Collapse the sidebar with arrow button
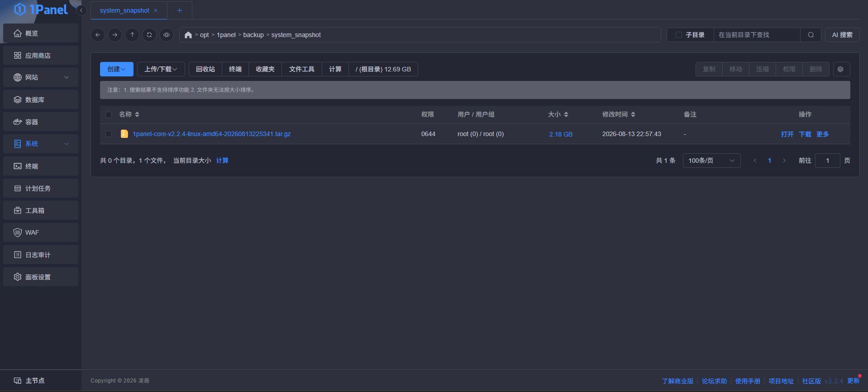Image resolution: width=868 pixels, height=392 pixels. (x=81, y=10)
